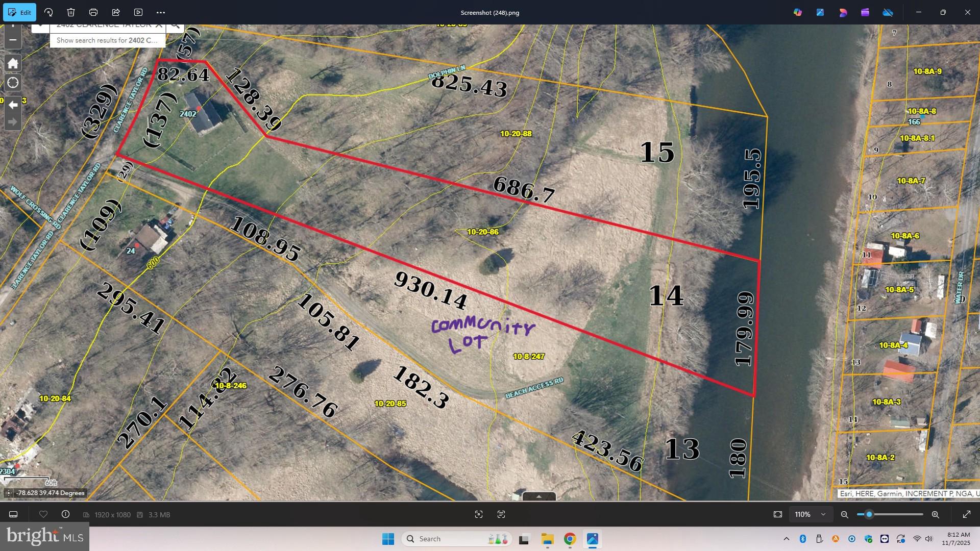Open the three-dot See more menu
The image size is (980, 551).
pyautogui.click(x=161, y=12)
